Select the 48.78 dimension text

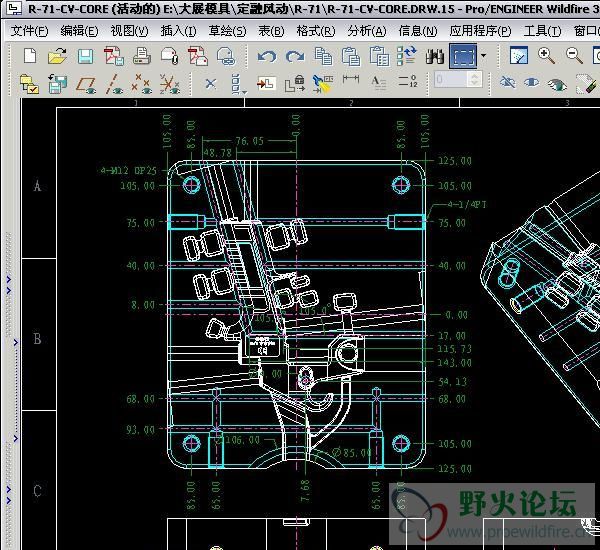point(217,153)
